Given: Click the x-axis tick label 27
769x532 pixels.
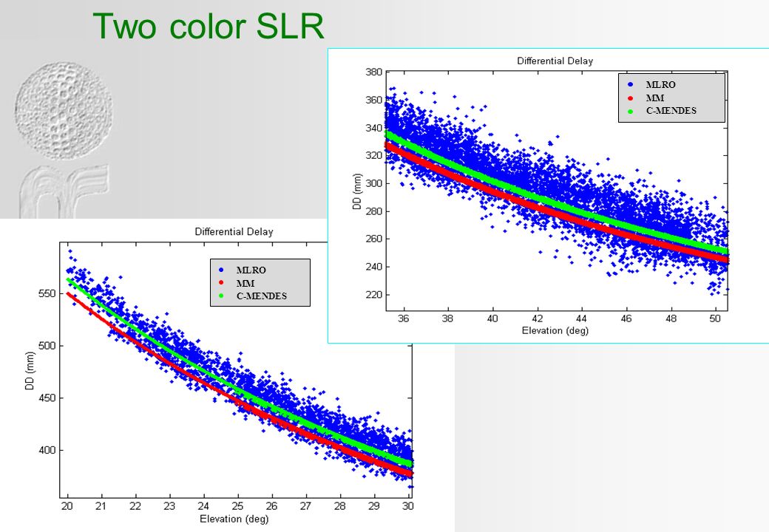Looking at the screenshot, I should click(x=305, y=507).
